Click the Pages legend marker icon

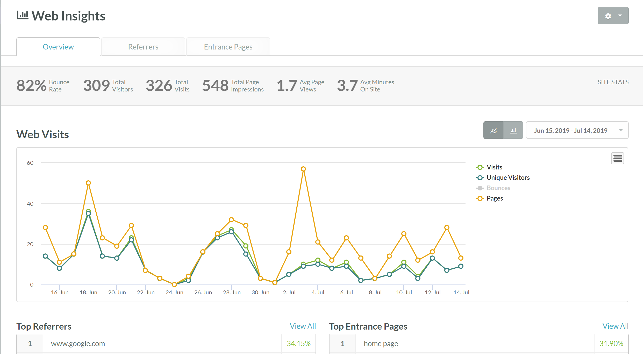point(480,198)
